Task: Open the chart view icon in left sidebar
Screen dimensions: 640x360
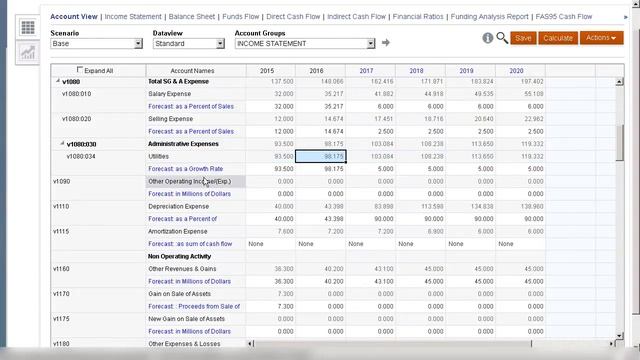Action: coord(28,52)
